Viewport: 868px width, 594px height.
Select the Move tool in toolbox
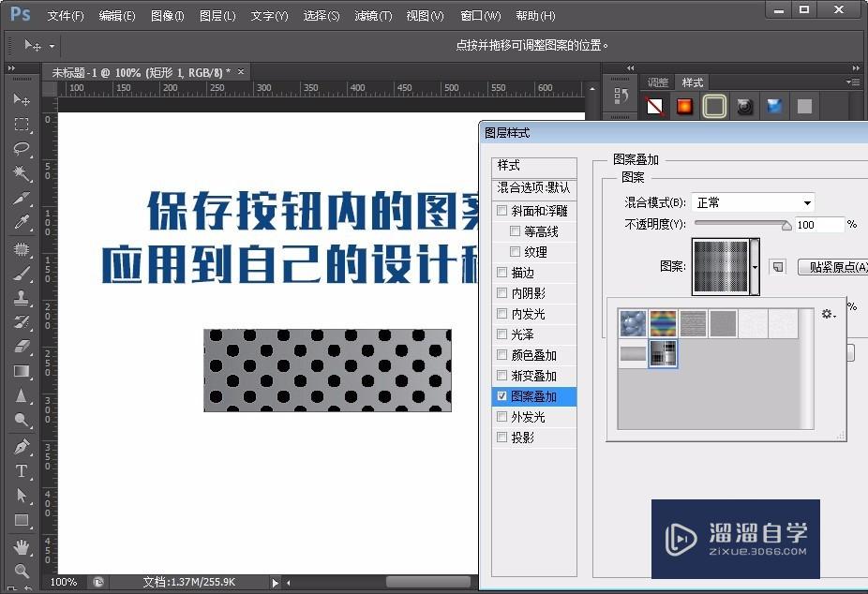pyautogui.click(x=21, y=99)
